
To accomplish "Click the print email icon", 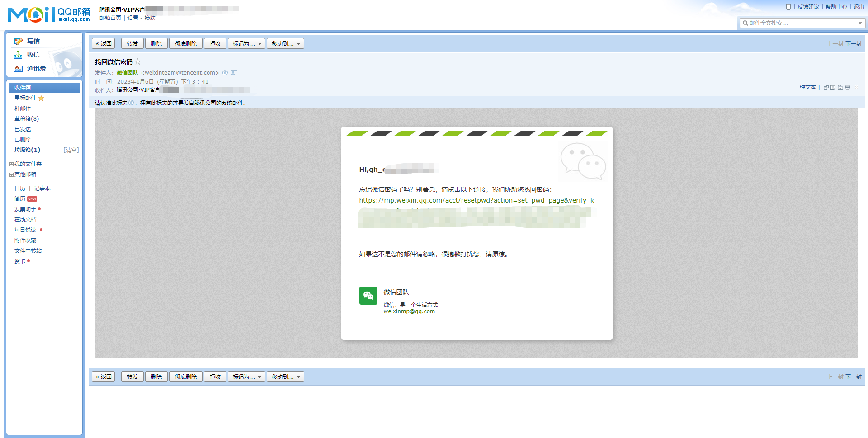I will click(x=847, y=87).
